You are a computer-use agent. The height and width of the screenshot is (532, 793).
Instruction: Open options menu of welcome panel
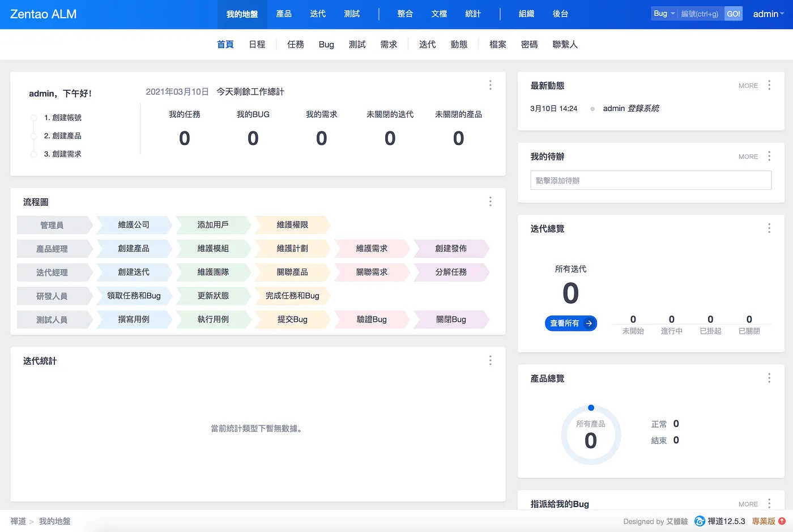(491, 85)
